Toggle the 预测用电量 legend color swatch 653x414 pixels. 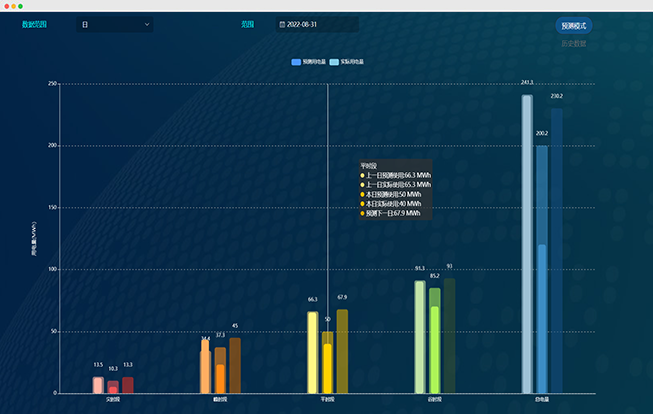(x=296, y=62)
